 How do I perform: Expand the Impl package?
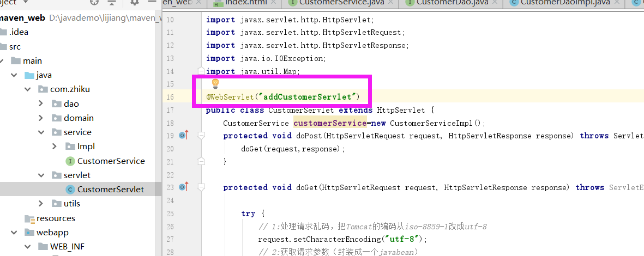(54, 147)
